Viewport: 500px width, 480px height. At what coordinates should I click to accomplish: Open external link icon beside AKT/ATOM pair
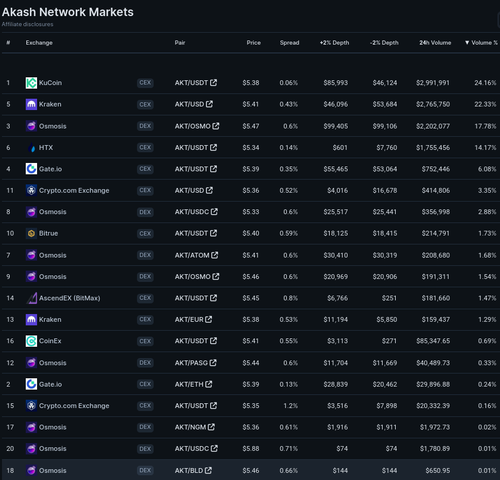coord(215,255)
